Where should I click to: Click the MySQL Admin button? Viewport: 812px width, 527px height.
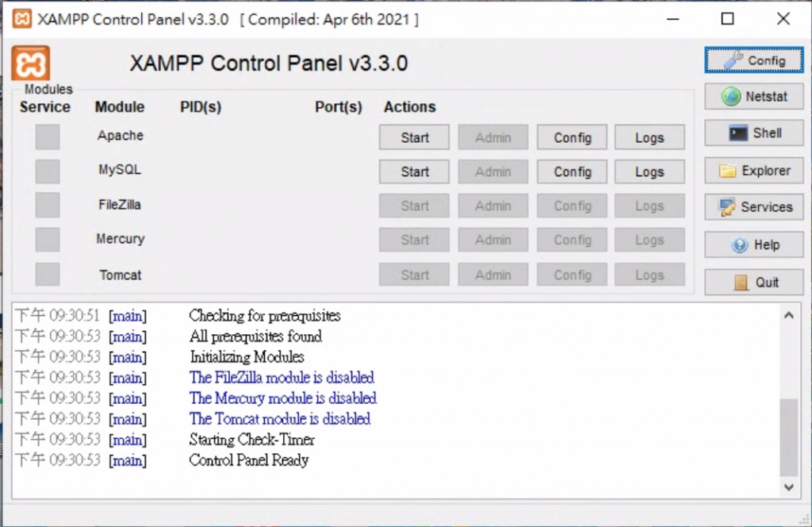[493, 171]
